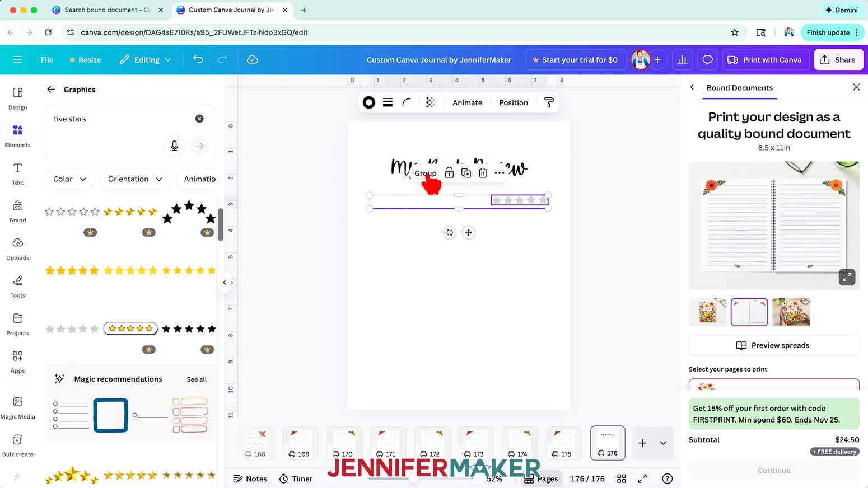
Task: Clear the five stars search text
Action: pos(199,119)
